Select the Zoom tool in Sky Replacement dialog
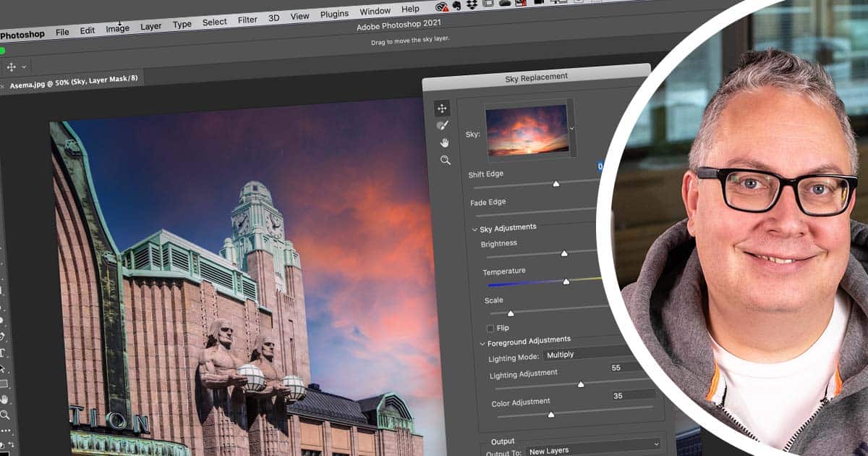The image size is (868, 456). pos(446,160)
